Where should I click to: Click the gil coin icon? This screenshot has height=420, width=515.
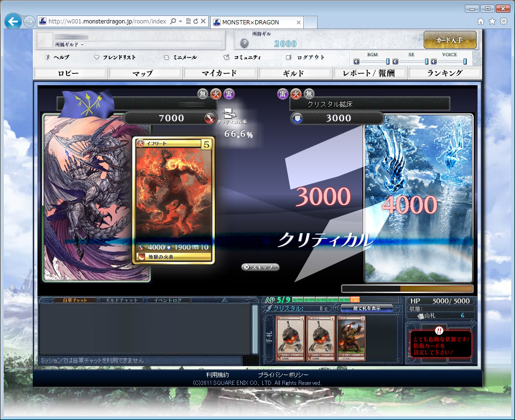point(244,44)
